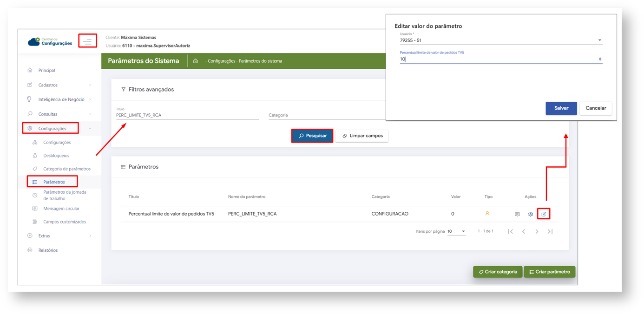Image resolution: width=644 pixels, height=314 pixels.
Task: Click the edit pencil icon in parameter row
Action: [x=544, y=214]
